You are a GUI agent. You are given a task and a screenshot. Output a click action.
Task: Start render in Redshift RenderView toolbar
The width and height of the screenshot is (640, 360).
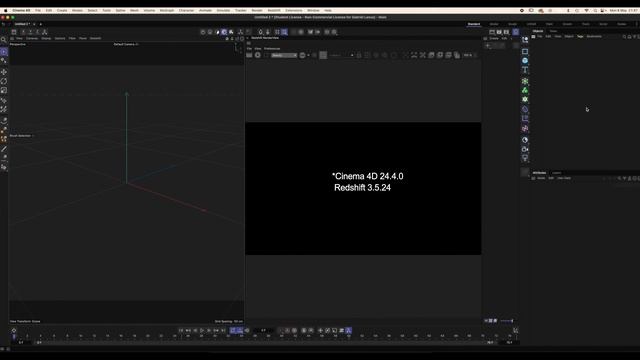tap(249, 55)
